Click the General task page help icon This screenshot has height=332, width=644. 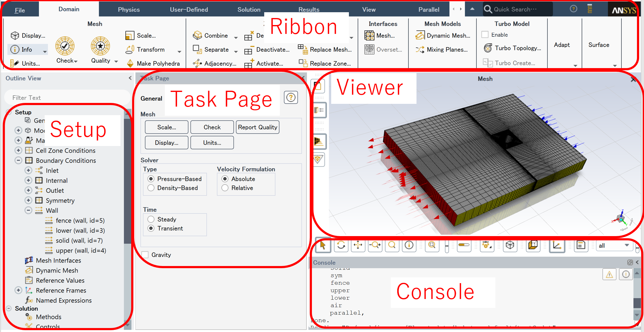(x=291, y=98)
